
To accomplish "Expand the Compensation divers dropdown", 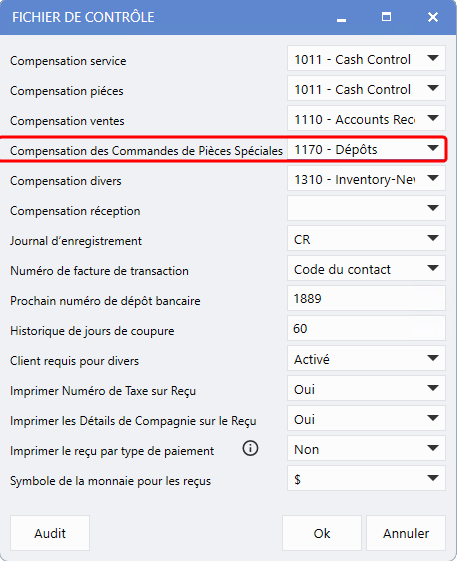I will (x=366, y=178).
